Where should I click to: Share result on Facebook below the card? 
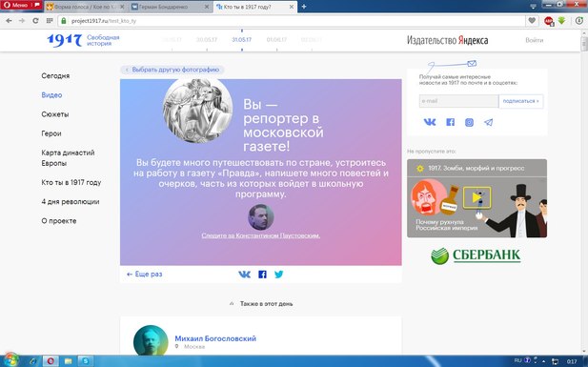click(262, 275)
